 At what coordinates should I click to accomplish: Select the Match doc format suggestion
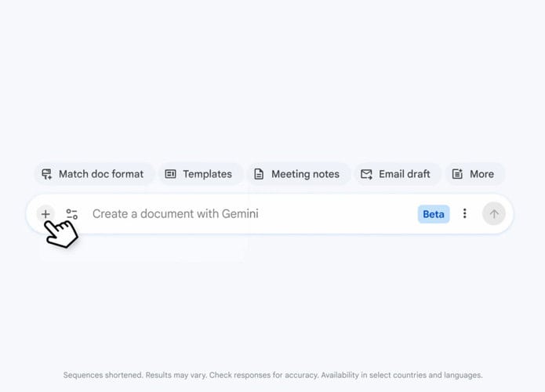pos(101,174)
